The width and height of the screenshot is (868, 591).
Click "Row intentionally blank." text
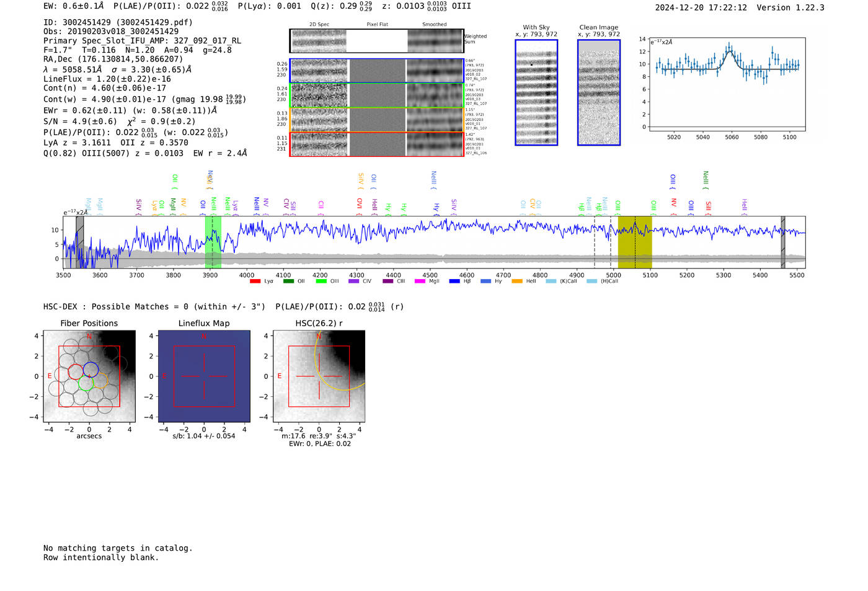click(x=101, y=557)
